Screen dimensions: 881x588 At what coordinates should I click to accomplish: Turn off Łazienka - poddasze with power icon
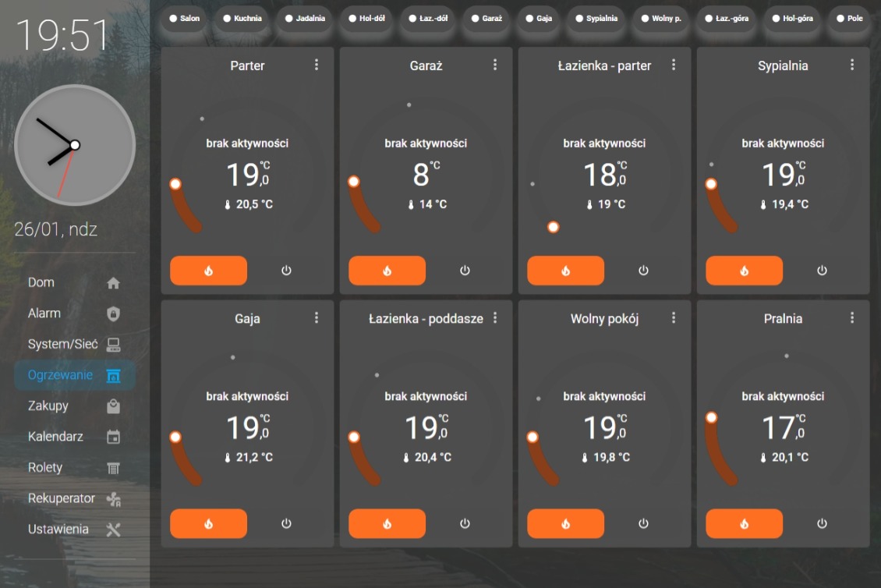465,523
